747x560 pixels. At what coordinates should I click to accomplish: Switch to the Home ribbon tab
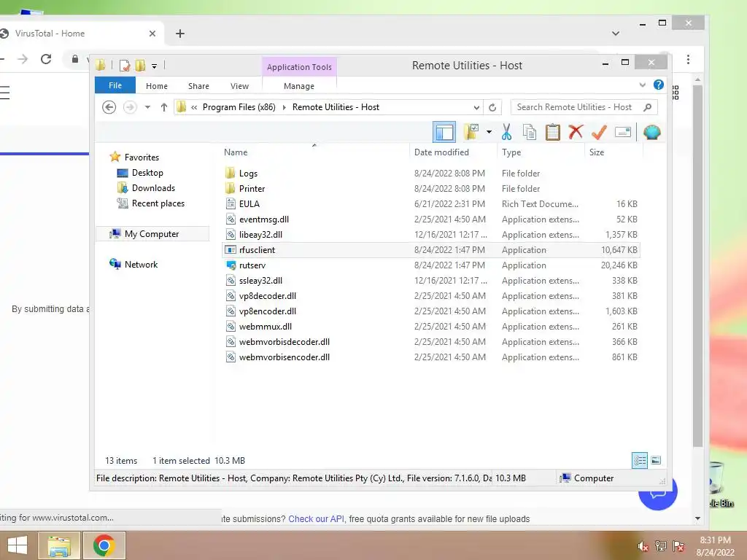coord(157,86)
